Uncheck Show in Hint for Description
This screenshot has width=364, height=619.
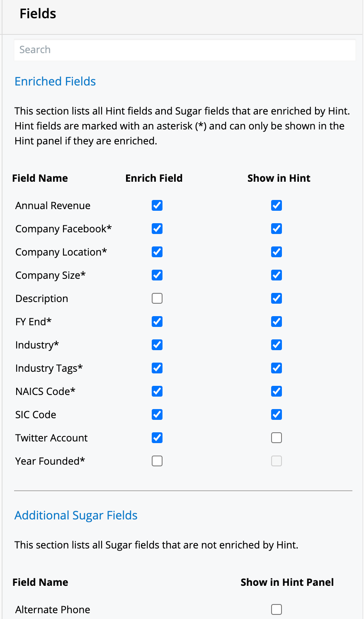click(277, 298)
